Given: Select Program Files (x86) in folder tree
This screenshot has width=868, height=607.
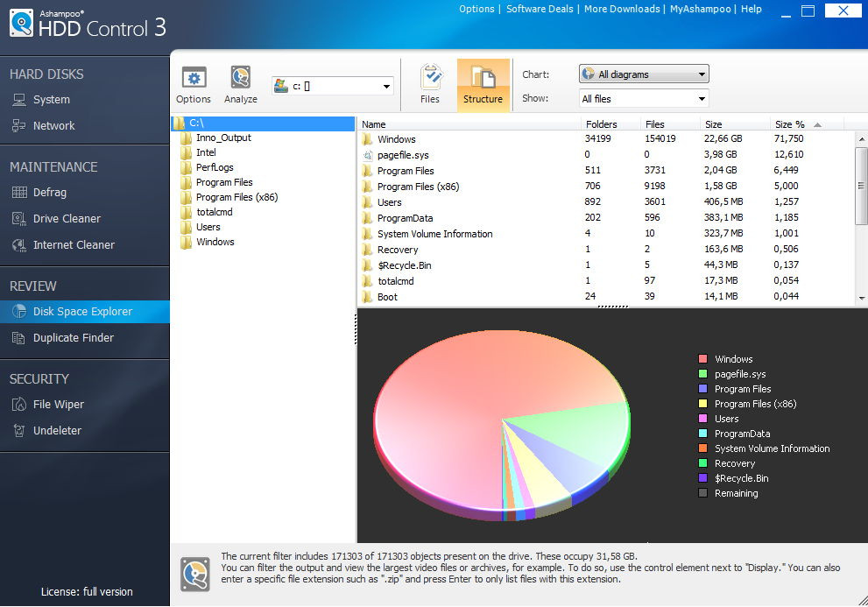Looking at the screenshot, I should pyautogui.click(x=236, y=198).
